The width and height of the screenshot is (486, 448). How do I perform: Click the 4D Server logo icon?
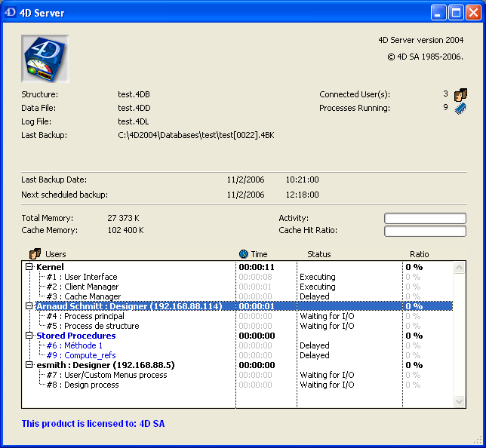point(45,59)
